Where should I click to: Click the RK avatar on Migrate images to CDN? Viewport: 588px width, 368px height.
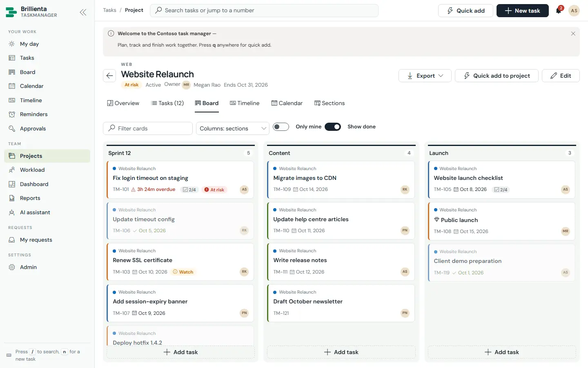tap(405, 189)
